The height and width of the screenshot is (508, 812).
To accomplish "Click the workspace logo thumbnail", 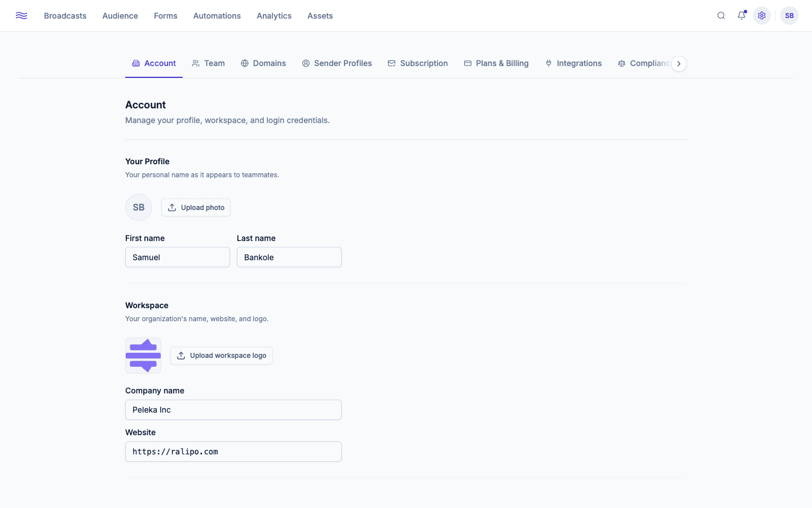I will coord(143,356).
